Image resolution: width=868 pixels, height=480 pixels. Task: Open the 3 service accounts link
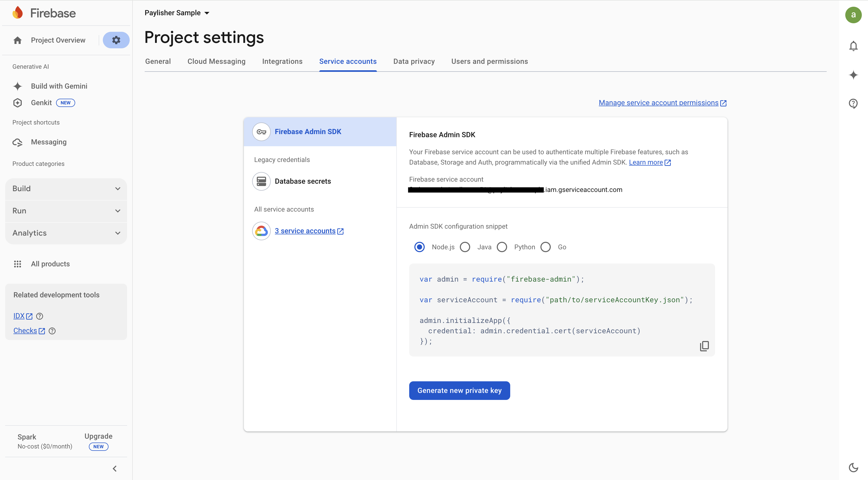(x=305, y=231)
